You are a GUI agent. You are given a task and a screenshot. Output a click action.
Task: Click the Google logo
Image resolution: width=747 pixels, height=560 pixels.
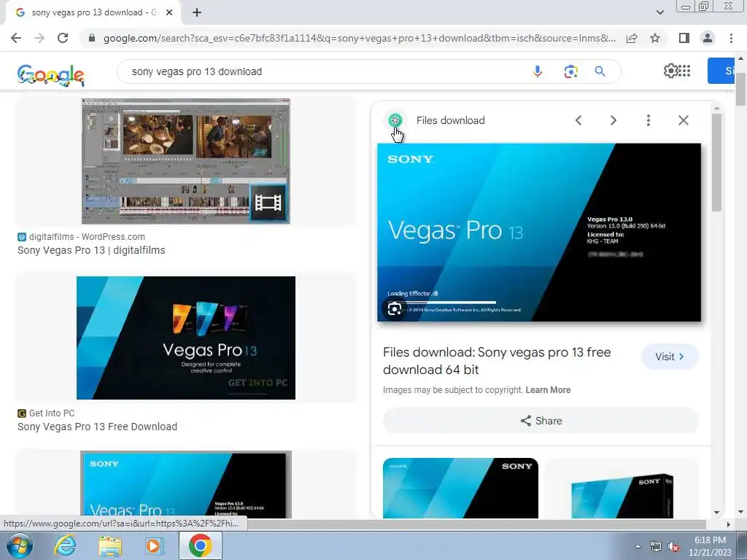(51, 75)
